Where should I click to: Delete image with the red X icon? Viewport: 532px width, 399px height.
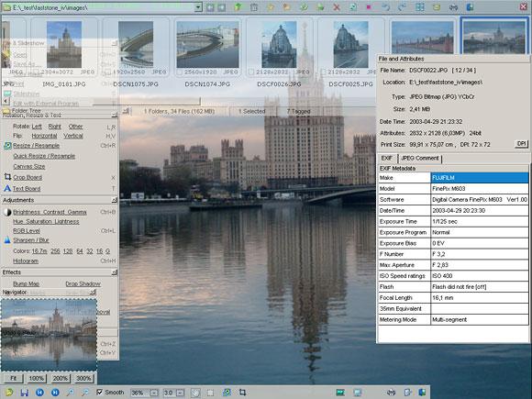(337, 7)
